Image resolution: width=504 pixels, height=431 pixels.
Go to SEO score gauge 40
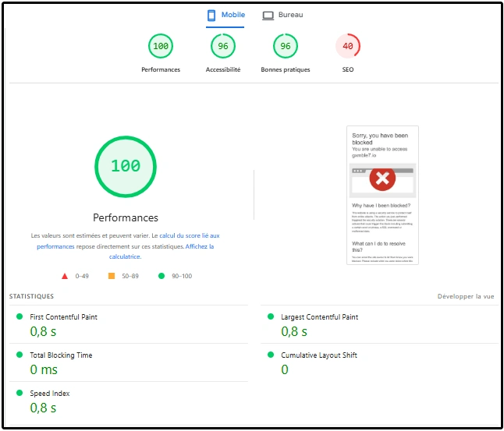pyautogui.click(x=348, y=47)
